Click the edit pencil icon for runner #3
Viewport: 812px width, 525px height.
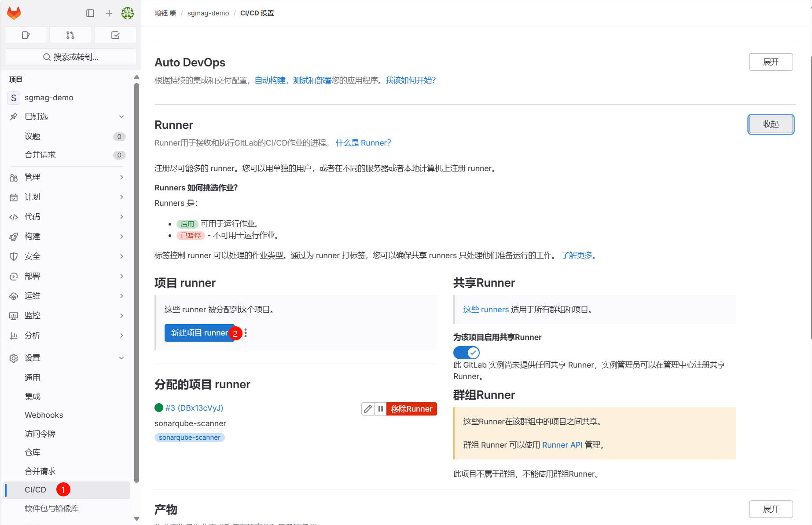[x=368, y=409]
